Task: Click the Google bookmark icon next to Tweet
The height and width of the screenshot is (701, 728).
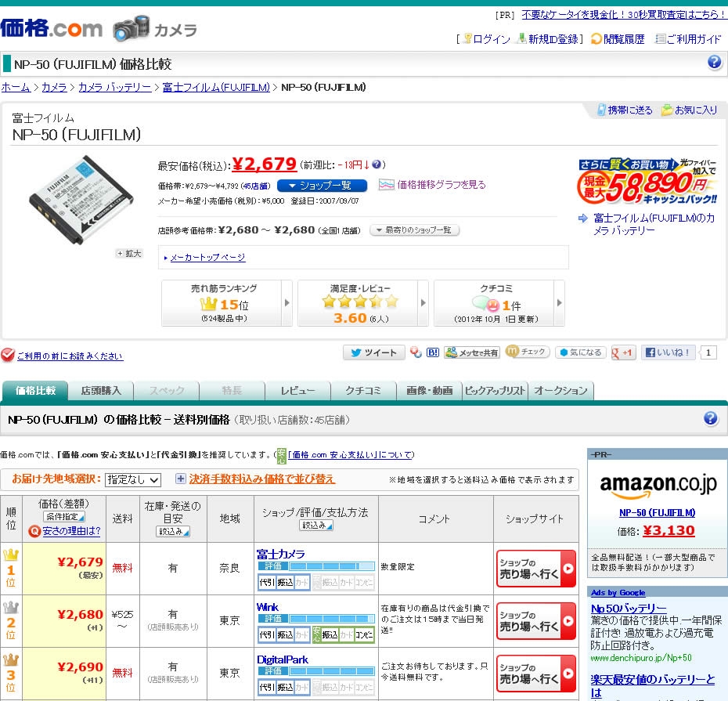Action: (x=416, y=352)
